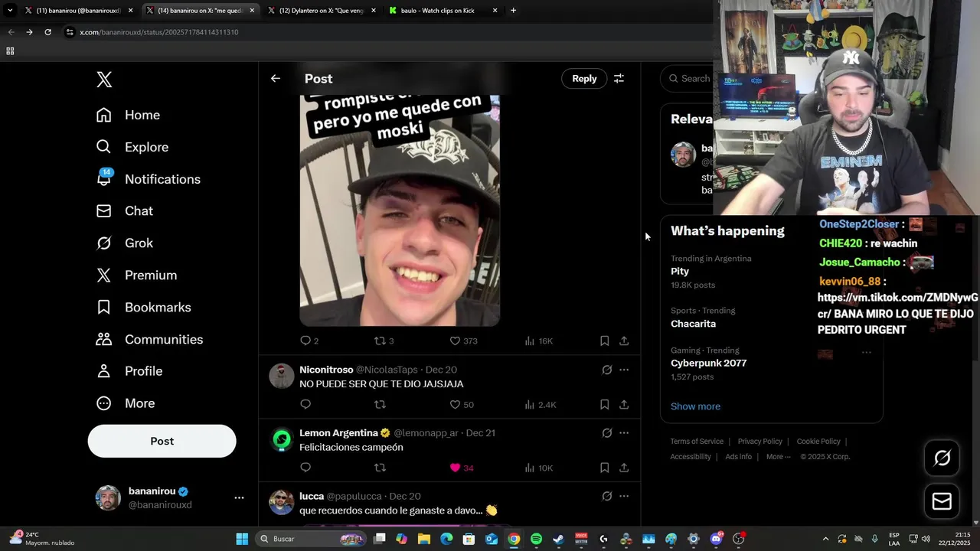The width and height of the screenshot is (980, 551).
Task: Open the floating messages button
Action: tap(942, 501)
